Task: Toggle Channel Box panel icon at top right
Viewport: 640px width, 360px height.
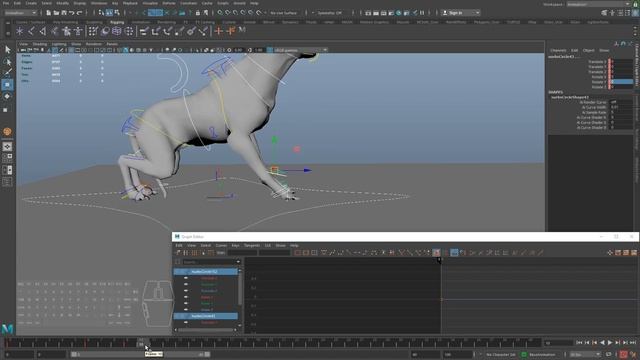Action: 635,13
